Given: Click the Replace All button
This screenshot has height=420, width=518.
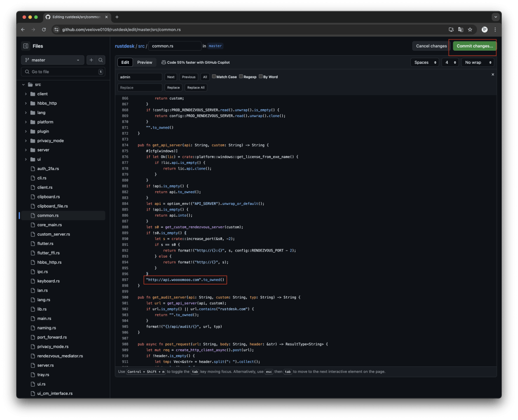Looking at the screenshot, I should pos(196,88).
